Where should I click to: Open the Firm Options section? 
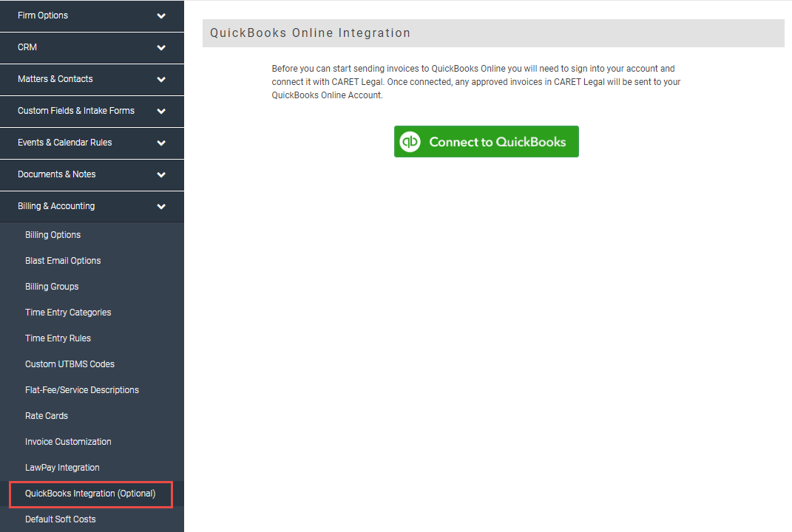coord(92,16)
